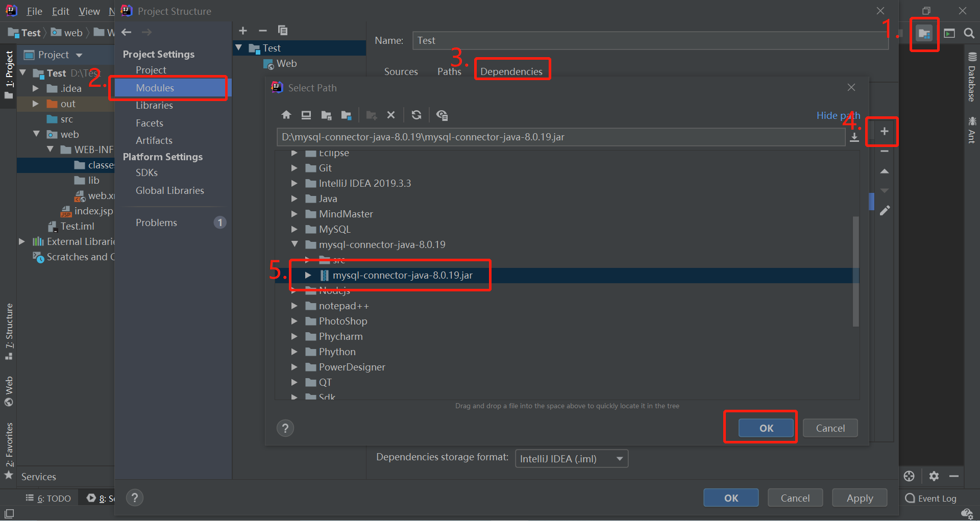Toggle tool window bars icon in bottom-left corner
Image resolution: width=980 pixels, height=521 pixels.
coord(9,513)
